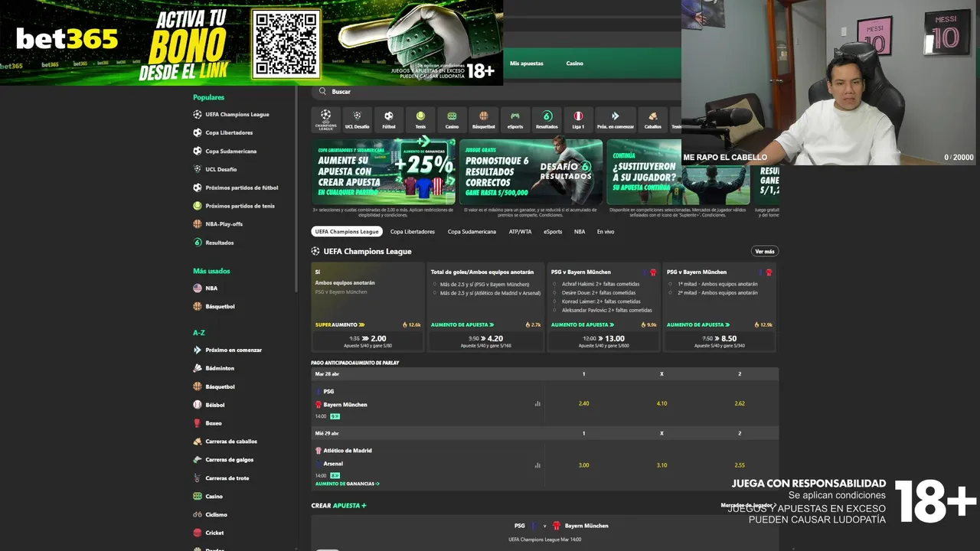This screenshot has width=980, height=551.
Task: Switch to NBA tab
Action: pos(580,232)
